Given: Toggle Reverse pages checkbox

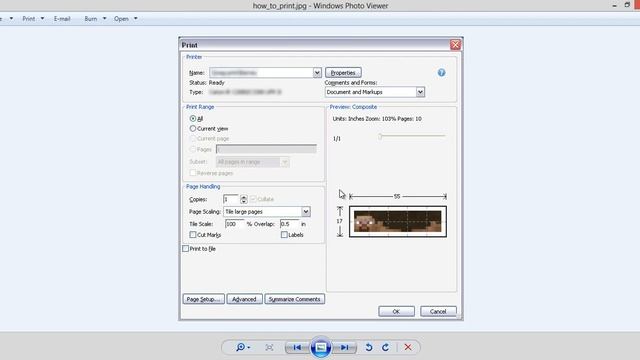Looking at the screenshot, I should tap(193, 173).
